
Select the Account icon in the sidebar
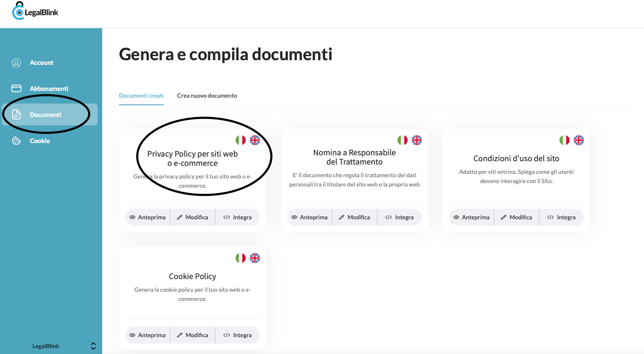[x=16, y=62]
